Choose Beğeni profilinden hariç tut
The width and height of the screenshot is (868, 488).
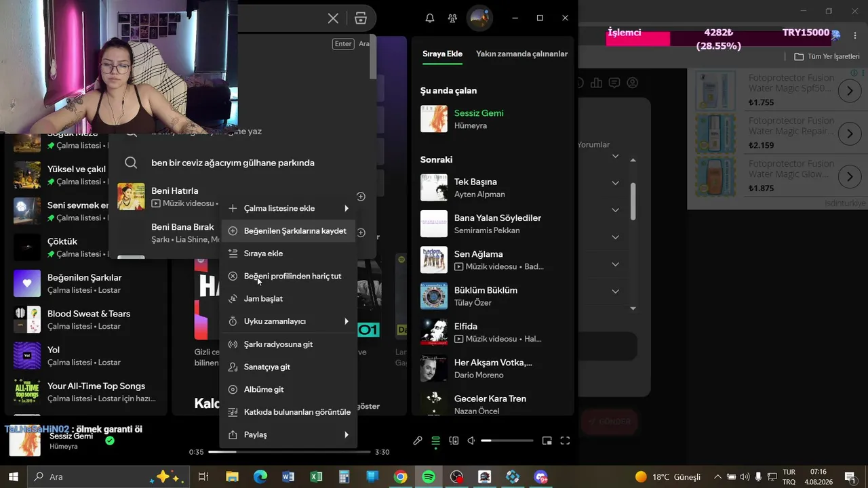click(288, 277)
